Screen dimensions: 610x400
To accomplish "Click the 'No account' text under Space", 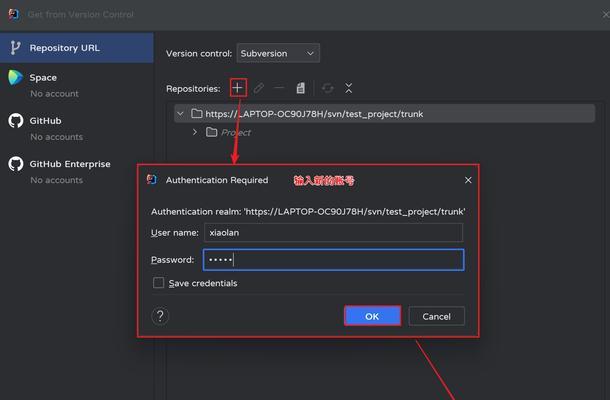I will 54,94.
